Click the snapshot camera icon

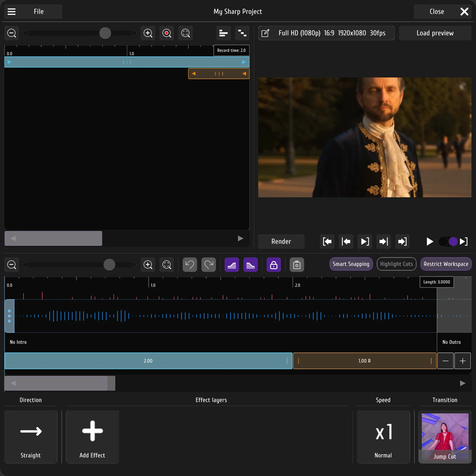(297, 265)
